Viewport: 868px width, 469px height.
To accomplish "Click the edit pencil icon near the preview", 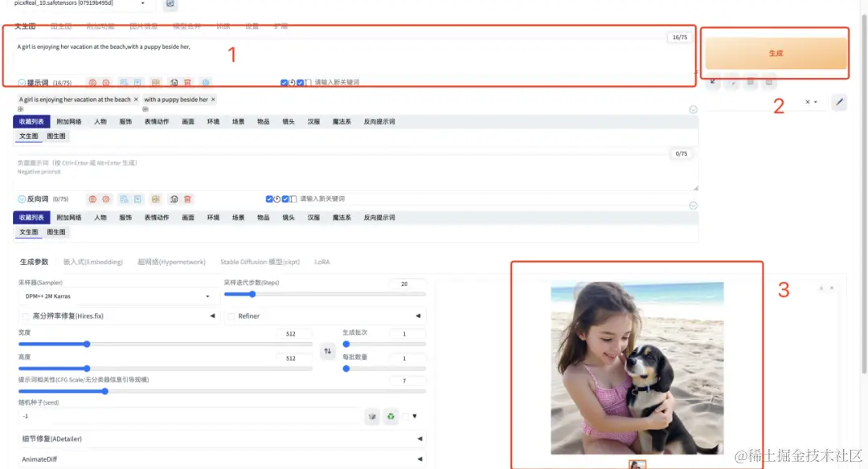I will click(x=839, y=102).
